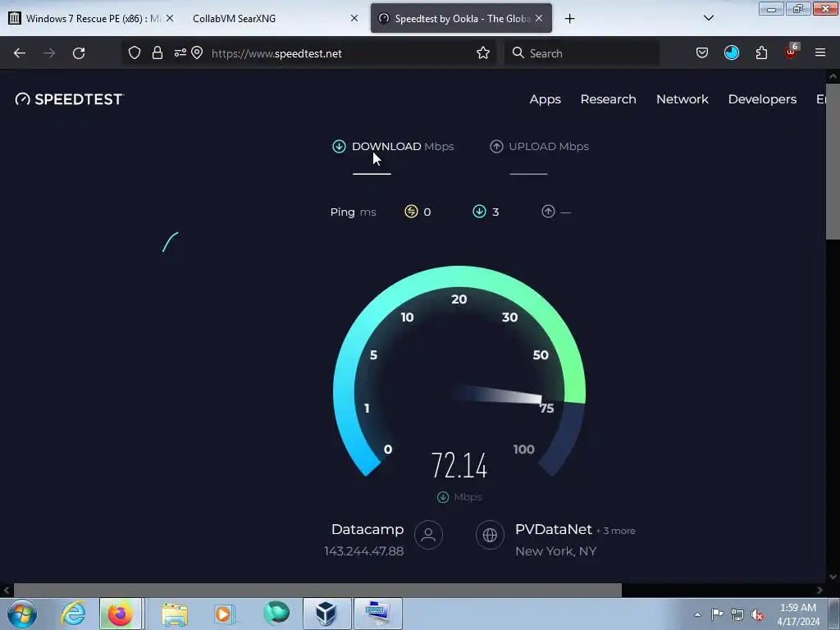Click the New York, NY location text
The width and height of the screenshot is (840, 630).
click(x=555, y=551)
